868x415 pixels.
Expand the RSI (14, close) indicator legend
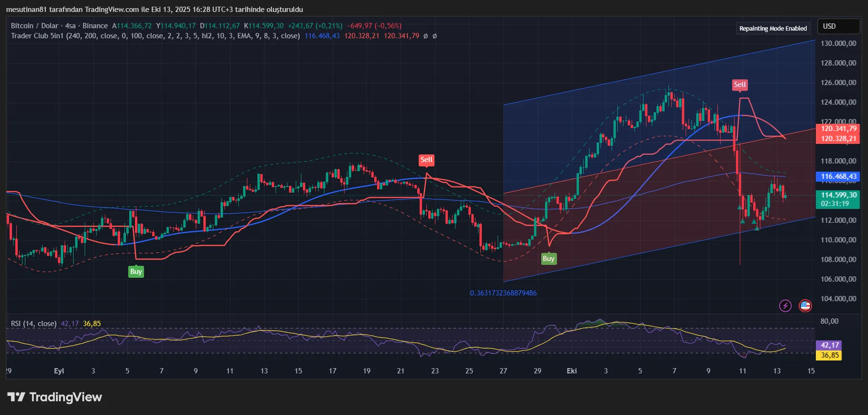[x=33, y=324]
